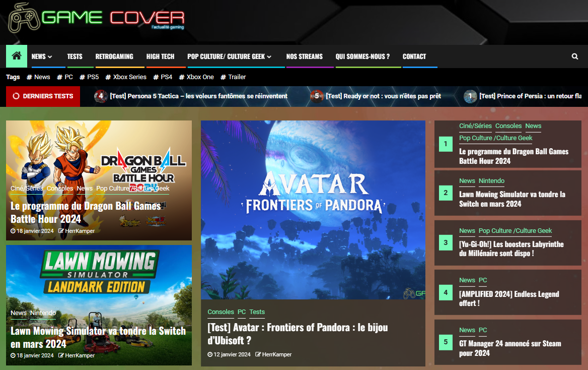588x370 pixels.
Task: Click Tests category under Avatar image
Action: click(257, 312)
